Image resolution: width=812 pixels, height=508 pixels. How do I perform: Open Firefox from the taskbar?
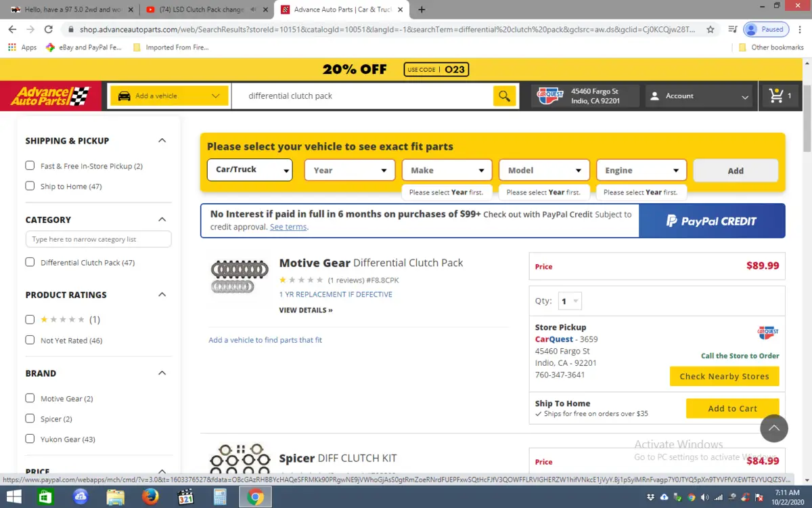point(150,497)
